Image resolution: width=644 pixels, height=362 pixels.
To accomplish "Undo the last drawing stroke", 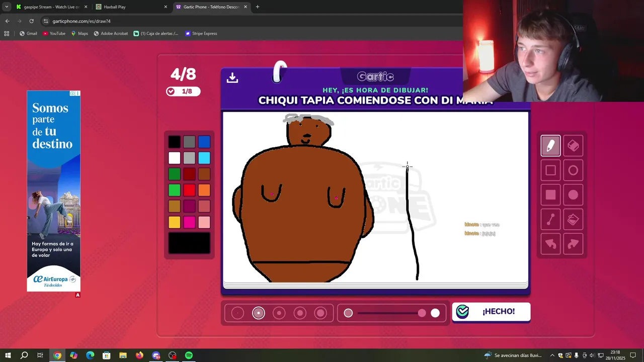I will pyautogui.click(x=550, y=244).
